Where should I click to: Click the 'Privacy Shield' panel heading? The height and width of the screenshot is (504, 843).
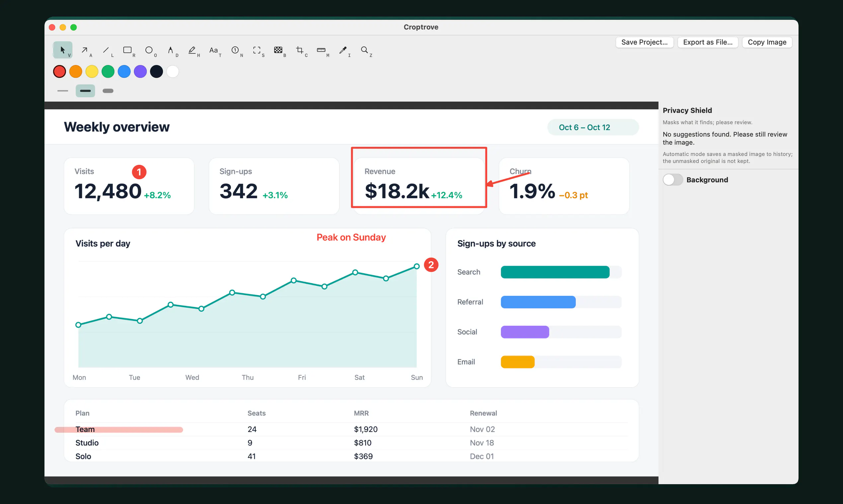point(687,110)
